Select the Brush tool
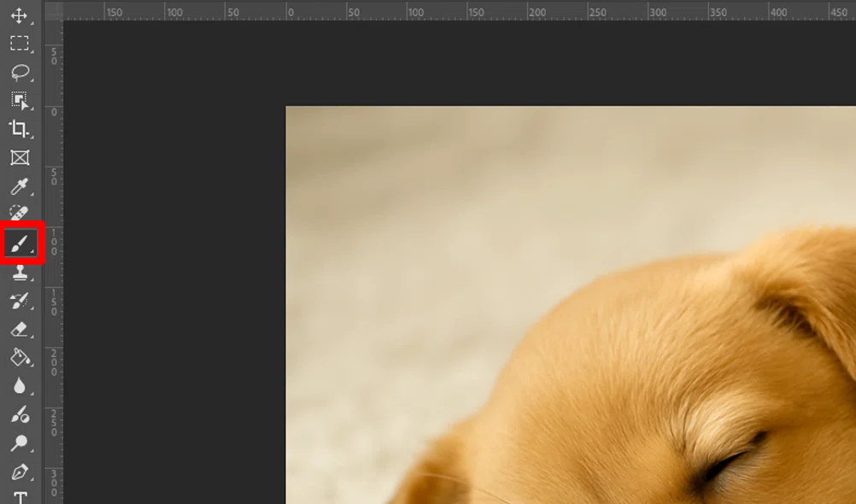This screenshot has height=504, width=856. click(21, 243)
